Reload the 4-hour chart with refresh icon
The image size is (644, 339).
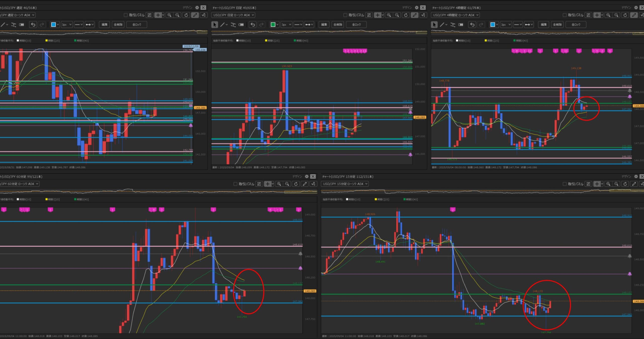[x=625, y=15]
